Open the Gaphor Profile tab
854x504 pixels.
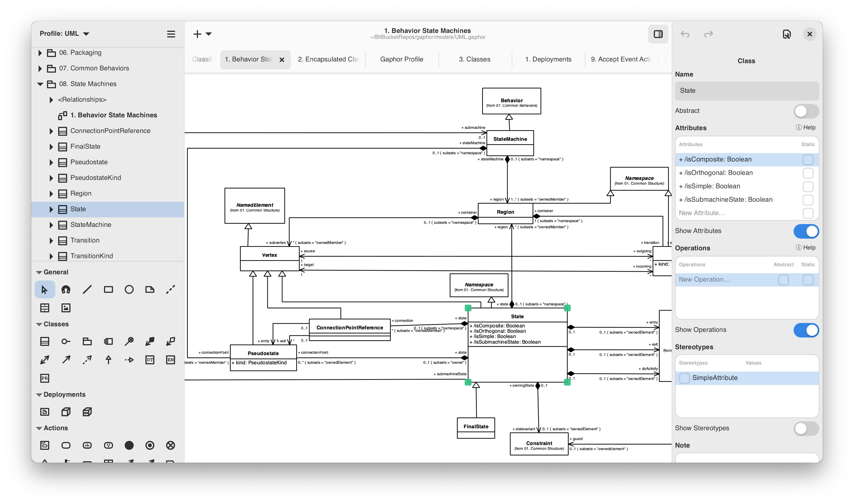point(401,60)
